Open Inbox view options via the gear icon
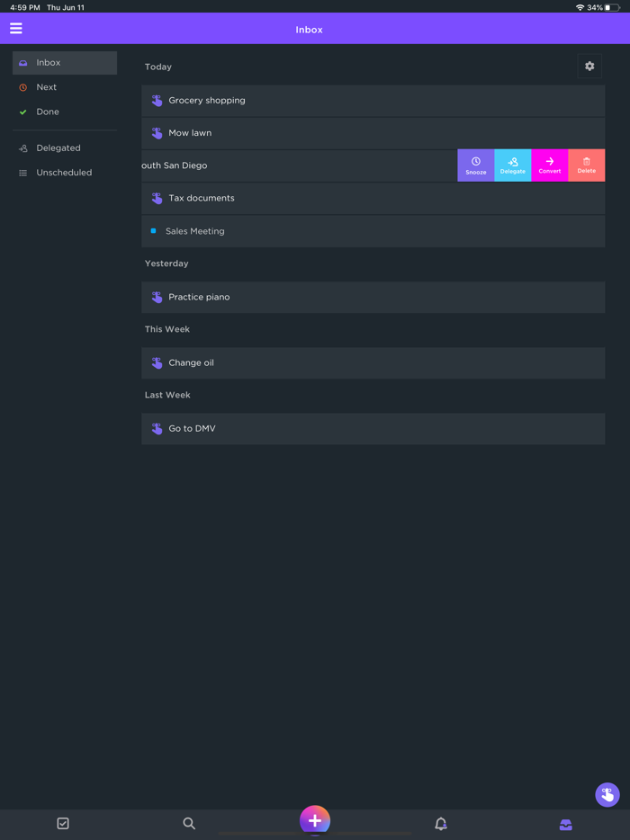Viewport: 630px width, 840px height. (x=589, y=66)
